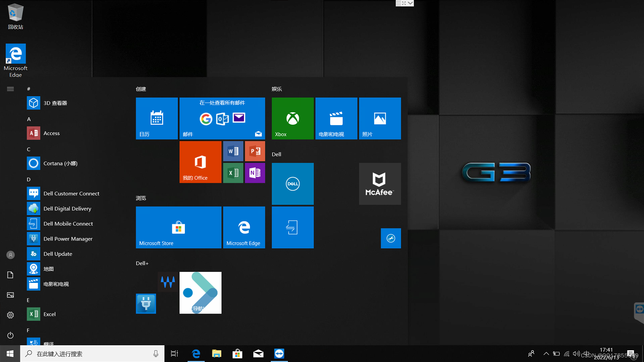Open Microsoft Store from taskbar

(238, 353)
